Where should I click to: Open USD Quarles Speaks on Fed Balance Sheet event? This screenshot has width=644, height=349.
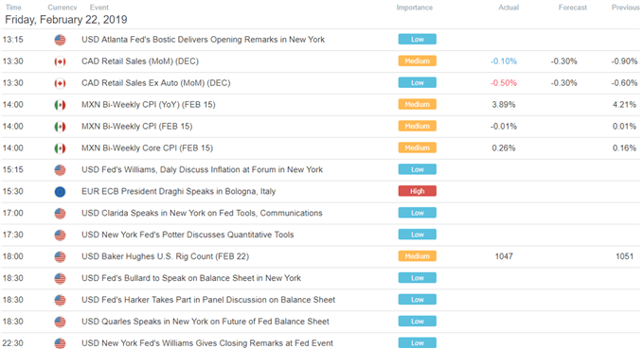click(x=206, y=322)
